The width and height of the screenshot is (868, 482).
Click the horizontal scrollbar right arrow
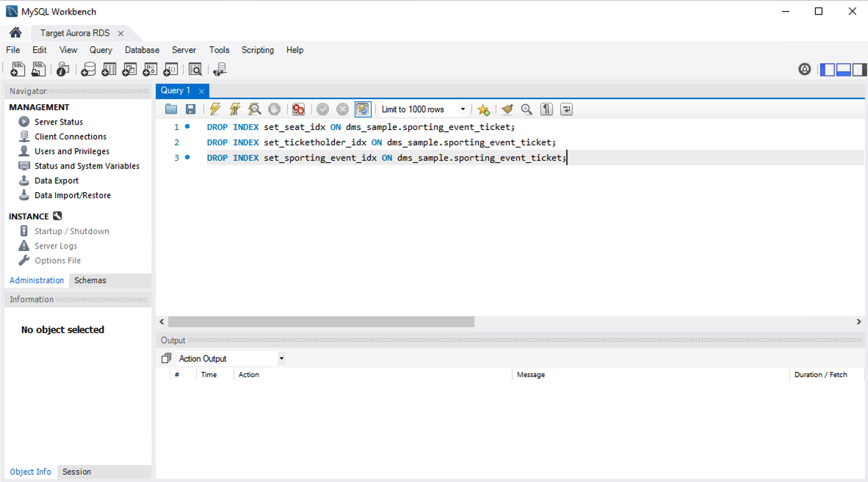[x=858, y=322]
